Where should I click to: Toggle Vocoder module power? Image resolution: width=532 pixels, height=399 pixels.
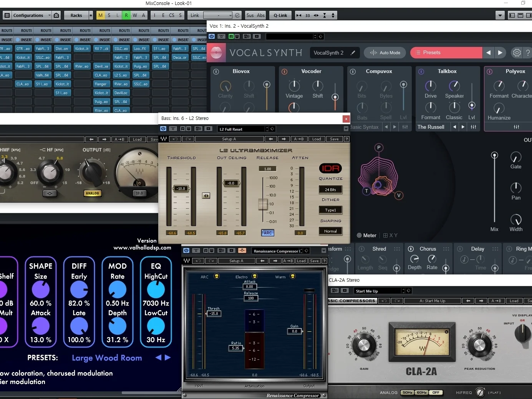(x=284, y=71)
